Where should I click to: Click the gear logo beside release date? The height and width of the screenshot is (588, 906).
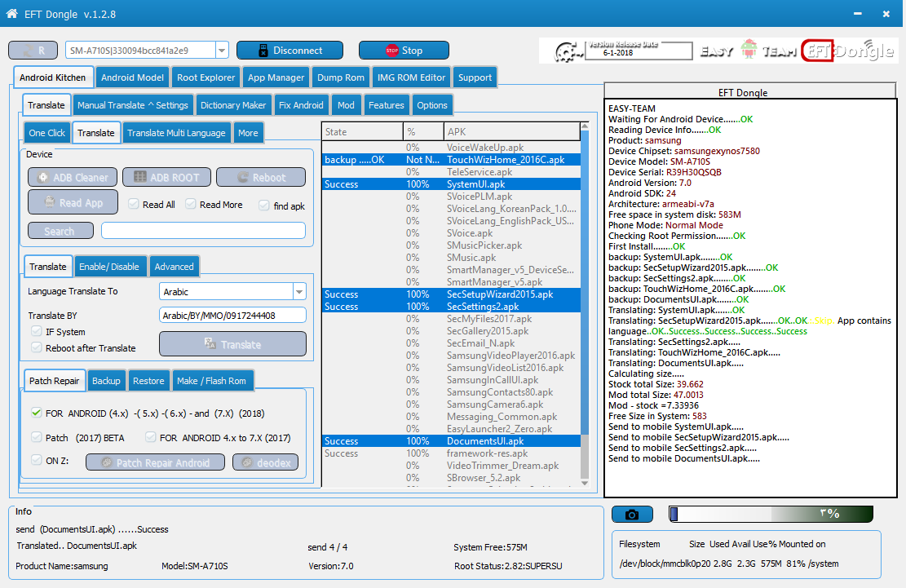568,52
